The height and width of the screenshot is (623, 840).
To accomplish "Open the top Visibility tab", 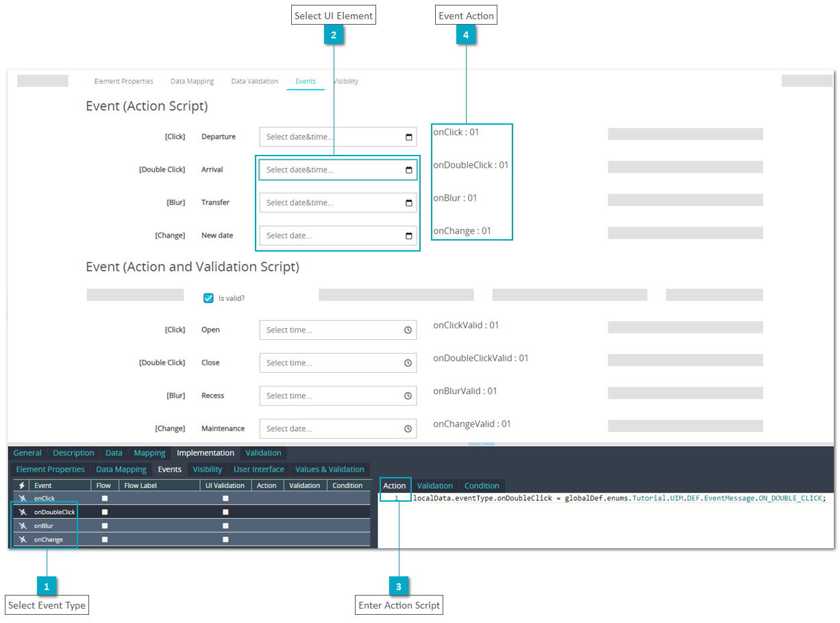I will click(x=346, y=81).
